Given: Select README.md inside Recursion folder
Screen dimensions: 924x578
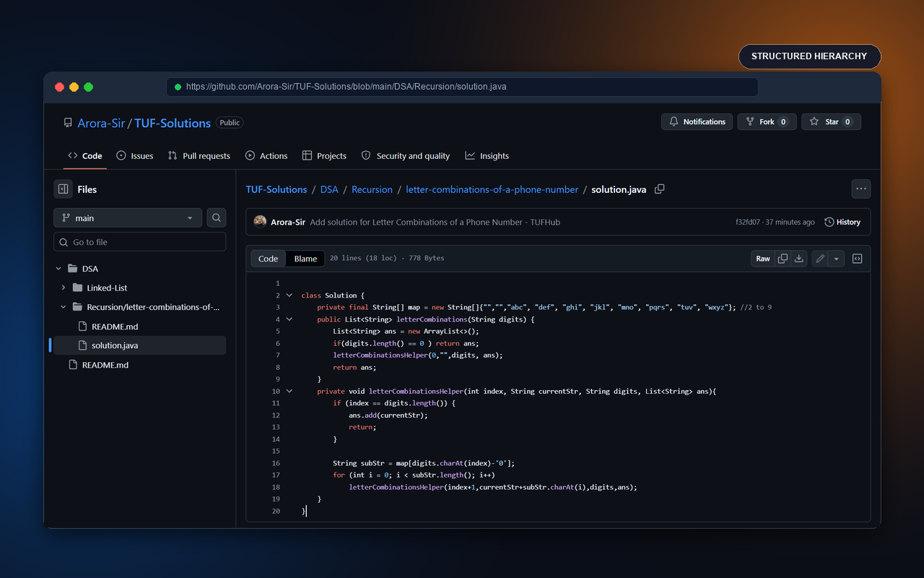Looking at the screenshot, I should (x=114, y=327).
